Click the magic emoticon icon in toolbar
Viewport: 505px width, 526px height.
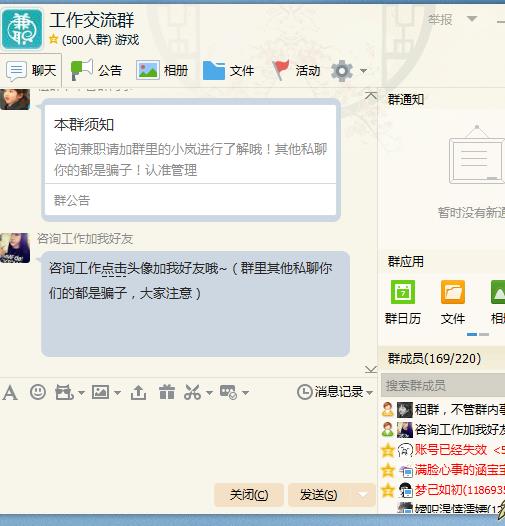[x=64, y=392]
